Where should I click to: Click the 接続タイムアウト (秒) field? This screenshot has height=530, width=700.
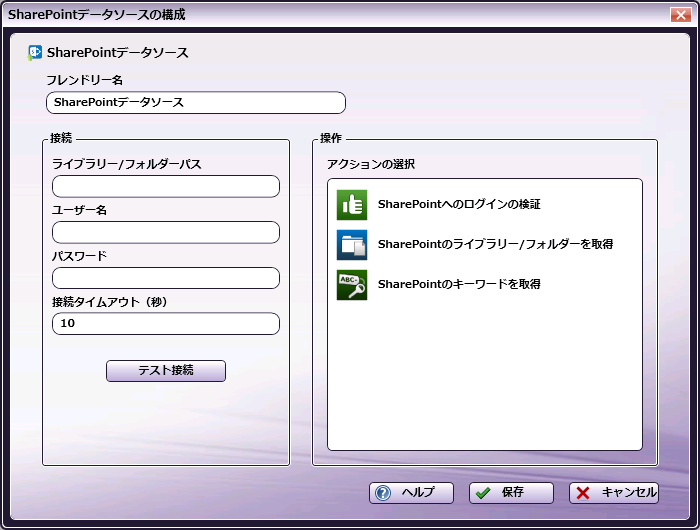pyautogui.click(x=166, y=324)
